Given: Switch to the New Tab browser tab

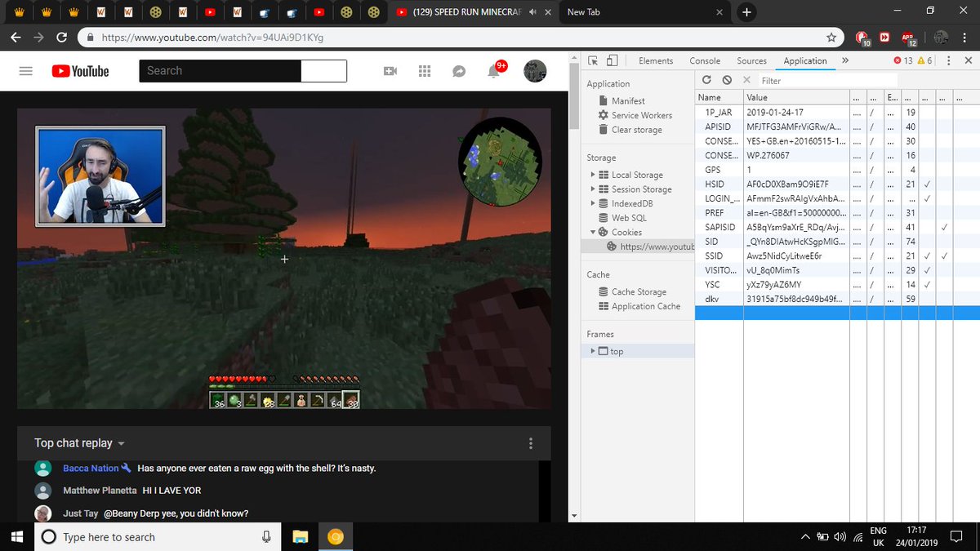Looking at the screenshot, I should (644, 11).
